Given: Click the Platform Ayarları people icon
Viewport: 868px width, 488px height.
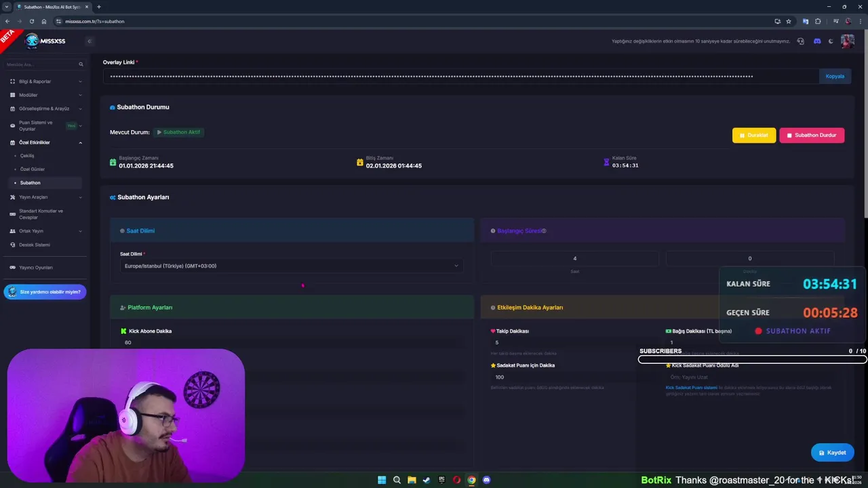Looking at the screenshot, I should (123, 308).
